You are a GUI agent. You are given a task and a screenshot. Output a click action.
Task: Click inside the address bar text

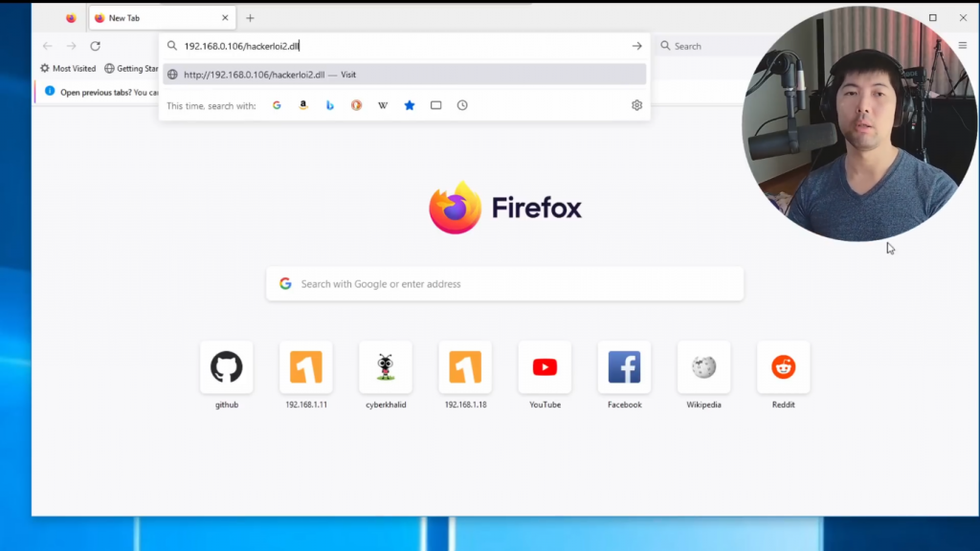[x=241, y=46]
